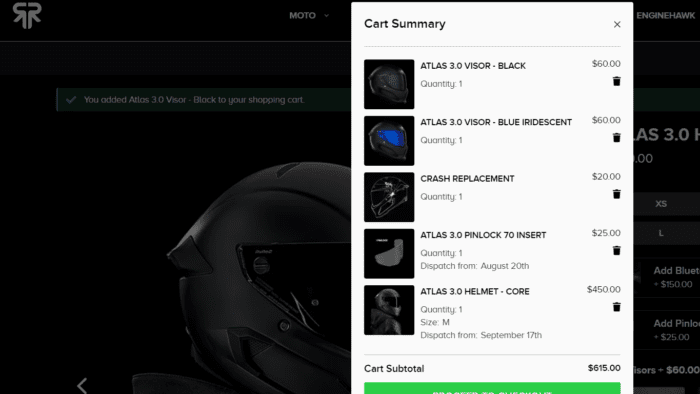Remove Atlas 3.0 Helmet - Core from cart

617,307
